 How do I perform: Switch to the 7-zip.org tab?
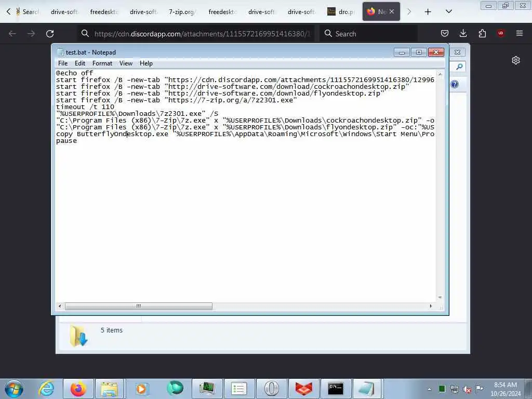coord(182,12)
